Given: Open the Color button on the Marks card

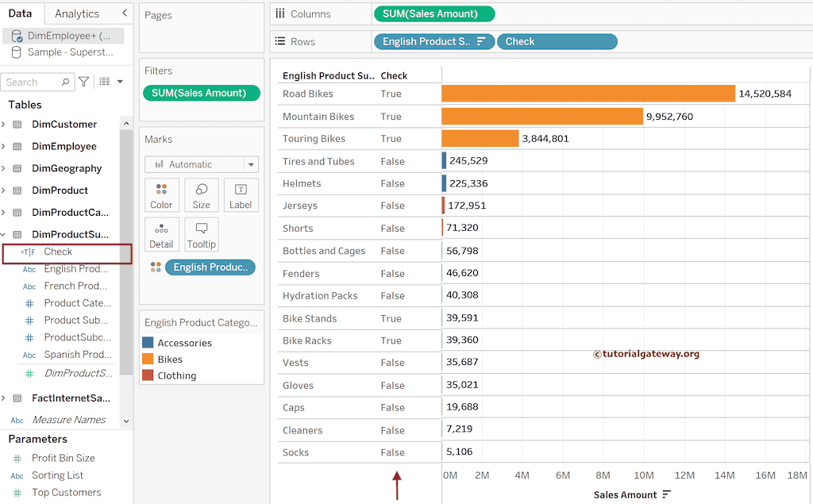Looking at the screenshot, I should pyautogui.click(x=161, y=194).
